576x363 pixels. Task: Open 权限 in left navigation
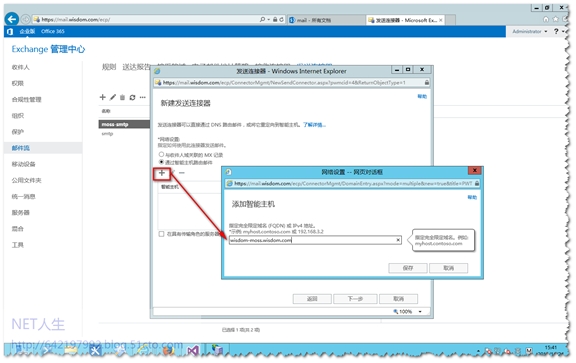pyautogui.click(x=17, y=83)
